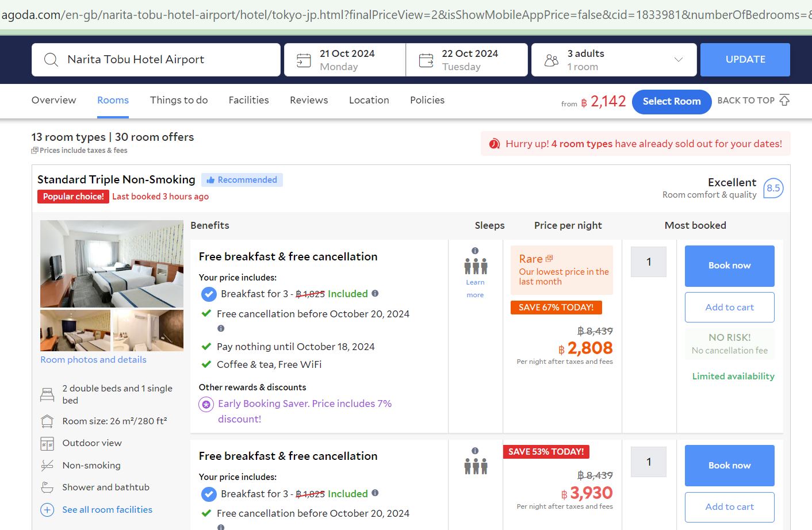Image resolution: width=812 pixels, height=530 pixels.
Task: Click the check-out calendar icon
Action: 426,60
